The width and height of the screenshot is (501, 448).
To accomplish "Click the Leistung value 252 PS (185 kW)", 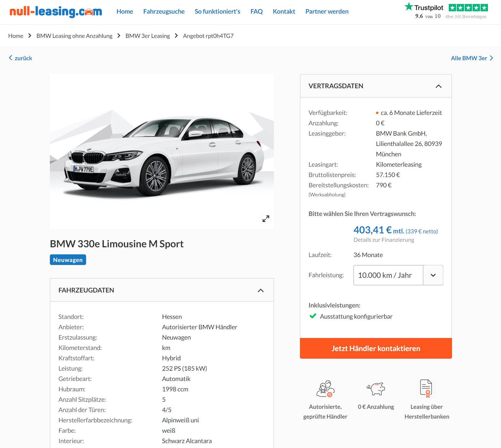I will point(184,368).
